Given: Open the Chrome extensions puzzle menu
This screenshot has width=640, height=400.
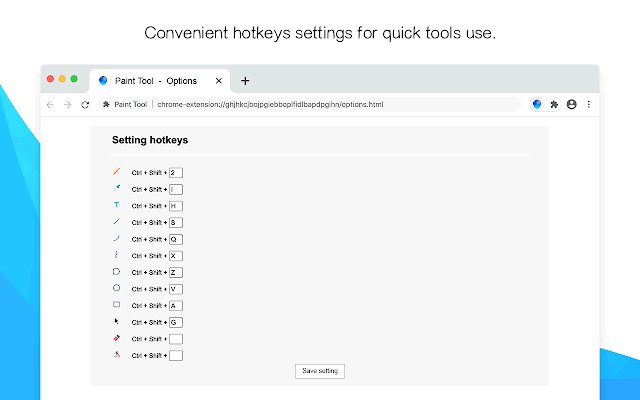Looking at the screenshot, I should (x=554, y=104).
